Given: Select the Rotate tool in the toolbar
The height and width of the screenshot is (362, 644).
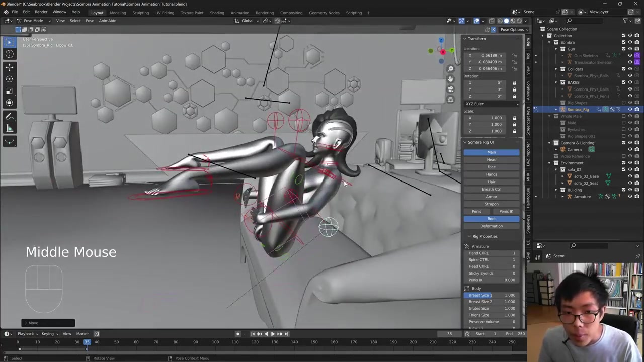Looking at the screenshot, I should point(9,79).
